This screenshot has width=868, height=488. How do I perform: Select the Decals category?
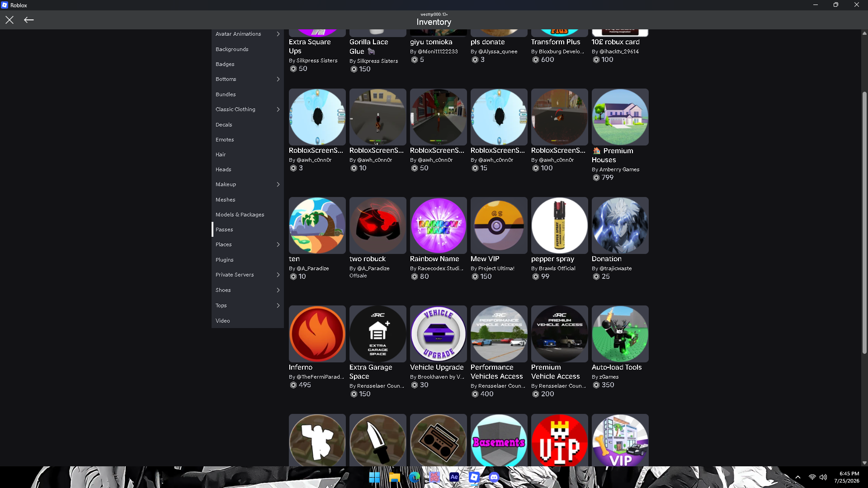pyautogui.click(x=247, y=125)
